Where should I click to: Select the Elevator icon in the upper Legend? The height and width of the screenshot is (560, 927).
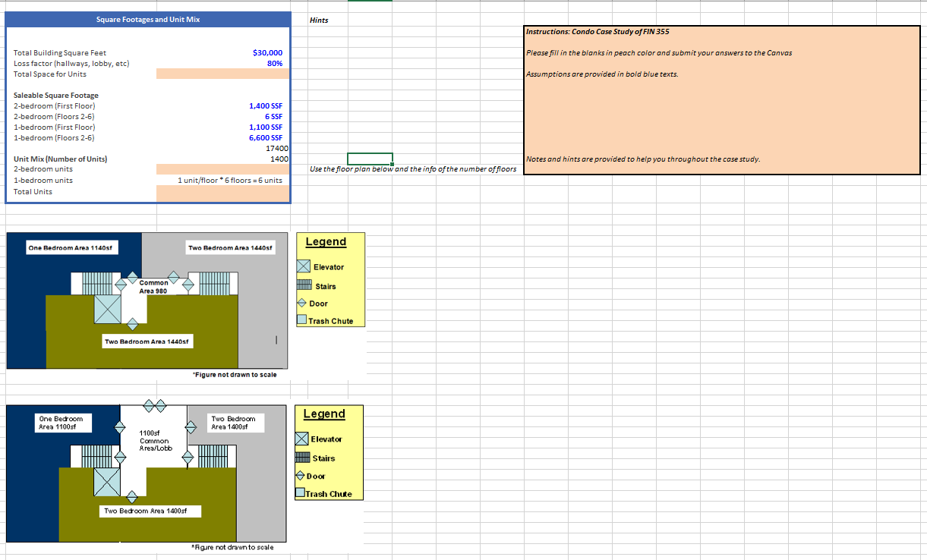(x=304, y=267)
